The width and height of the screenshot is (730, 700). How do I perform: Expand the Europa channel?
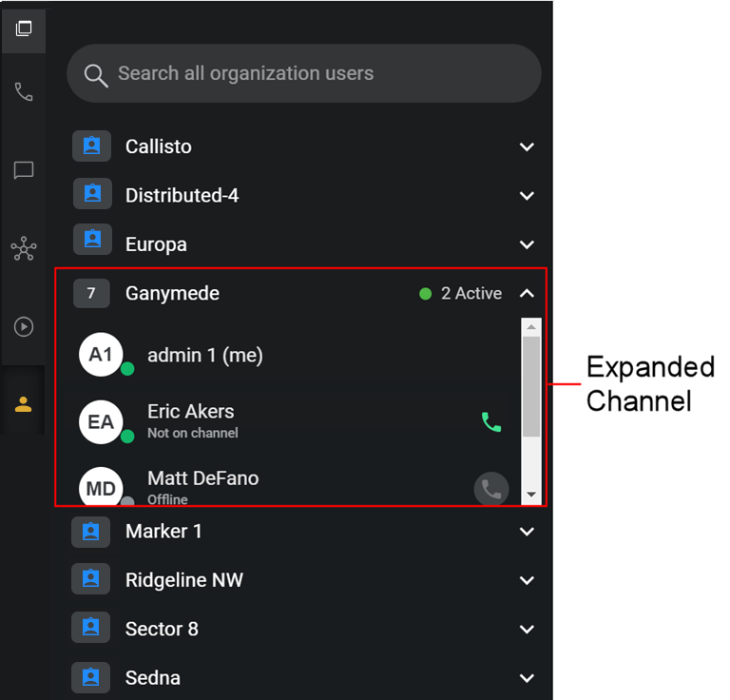tap(527, 244)
